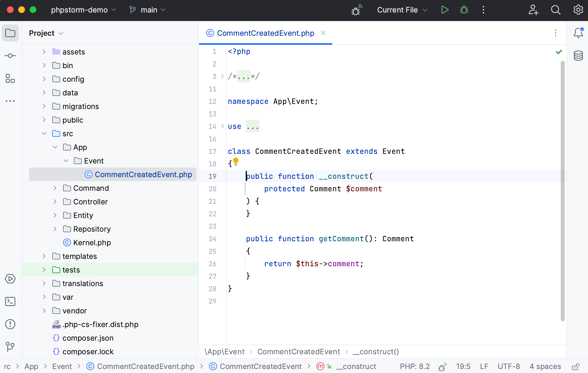Click line number 24 in gutter
The height and width of the screenshot is (373, 588).
tap(212, 239)
